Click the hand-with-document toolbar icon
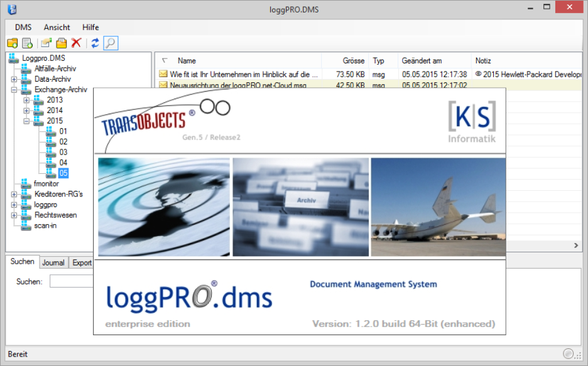The height and width of the screenshot is (366, 588). (46, 43)
